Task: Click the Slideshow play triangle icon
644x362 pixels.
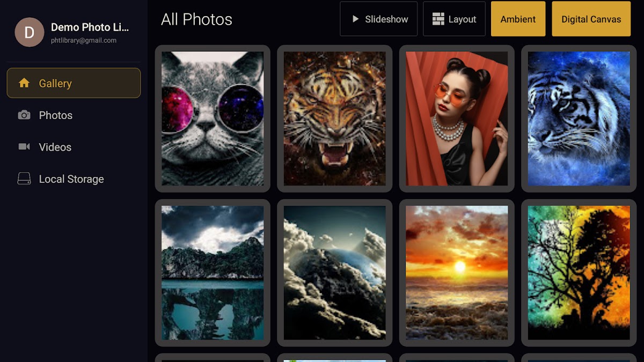Action: (355, 19)
